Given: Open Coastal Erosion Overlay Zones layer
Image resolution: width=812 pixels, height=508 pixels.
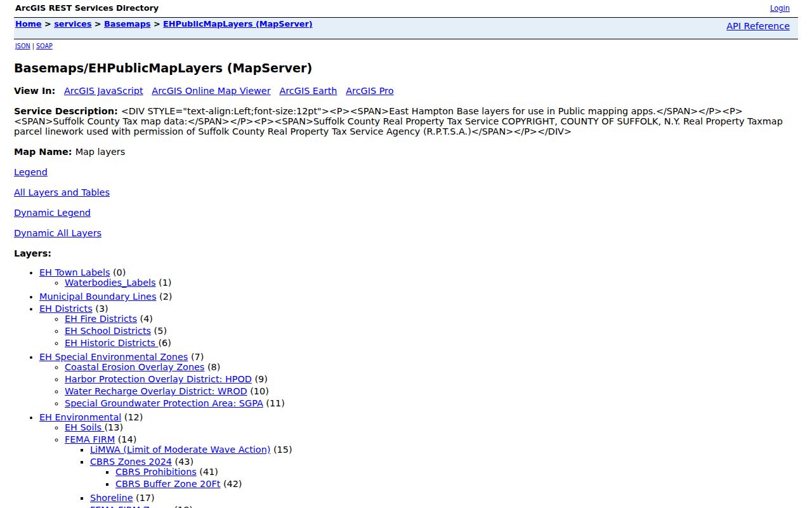Looking at the screenshot, I should tap(134, 367).
